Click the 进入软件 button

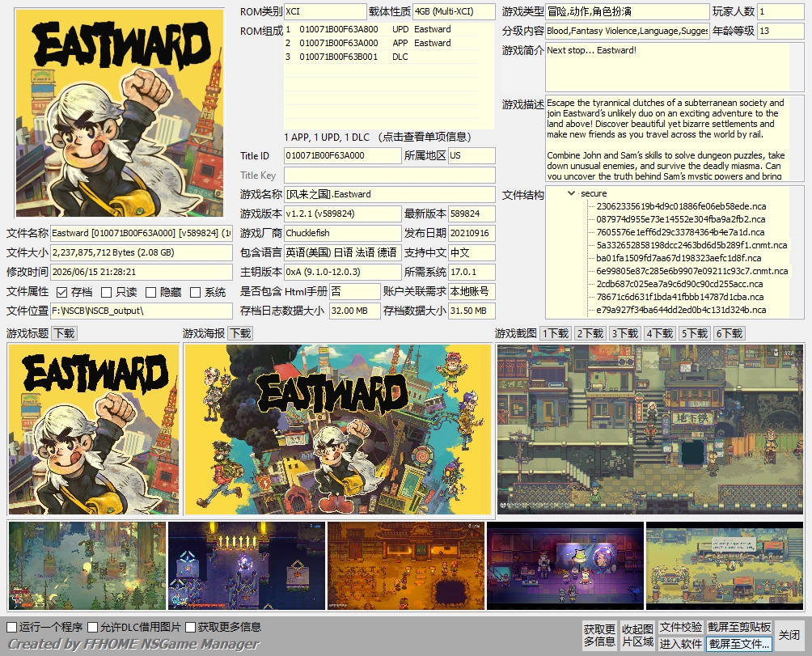[681, 644]
